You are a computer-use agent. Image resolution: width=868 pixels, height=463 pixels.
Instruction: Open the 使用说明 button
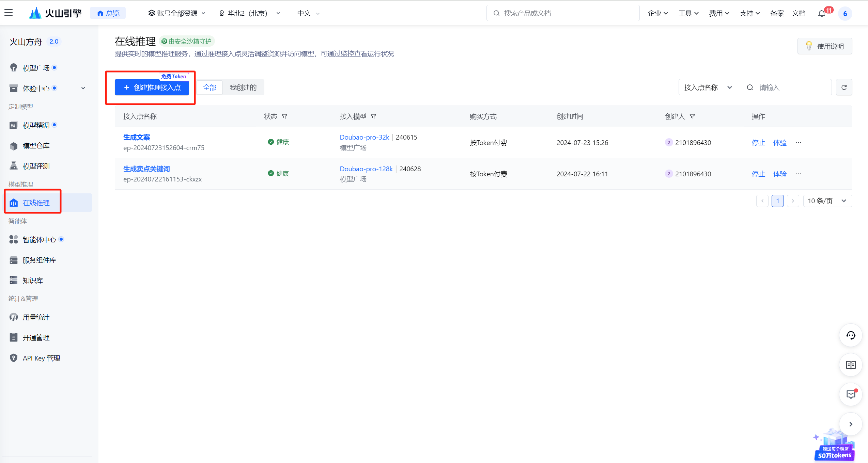point(825,46)
